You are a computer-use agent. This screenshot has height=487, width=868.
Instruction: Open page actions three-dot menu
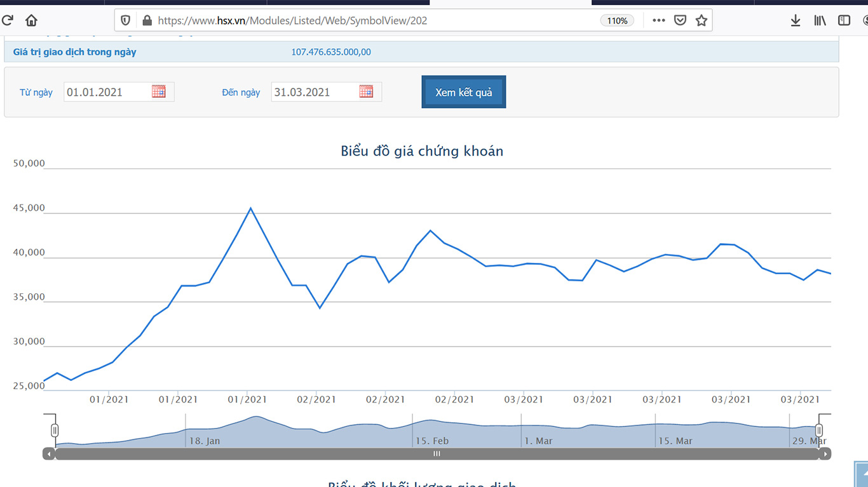(658, 20)
